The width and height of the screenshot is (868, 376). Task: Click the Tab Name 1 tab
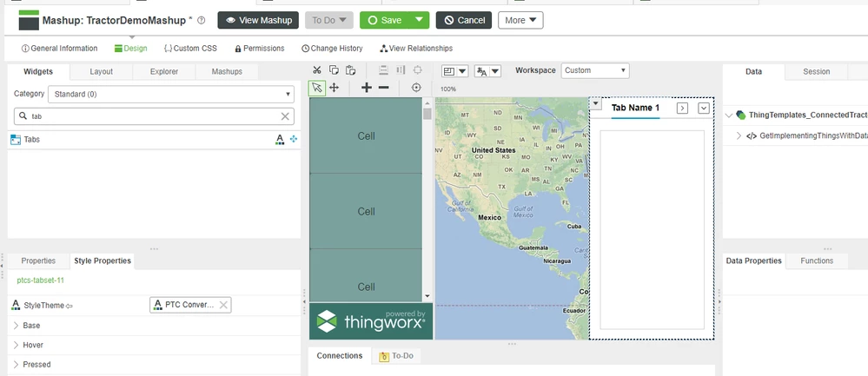coord(635,109)
